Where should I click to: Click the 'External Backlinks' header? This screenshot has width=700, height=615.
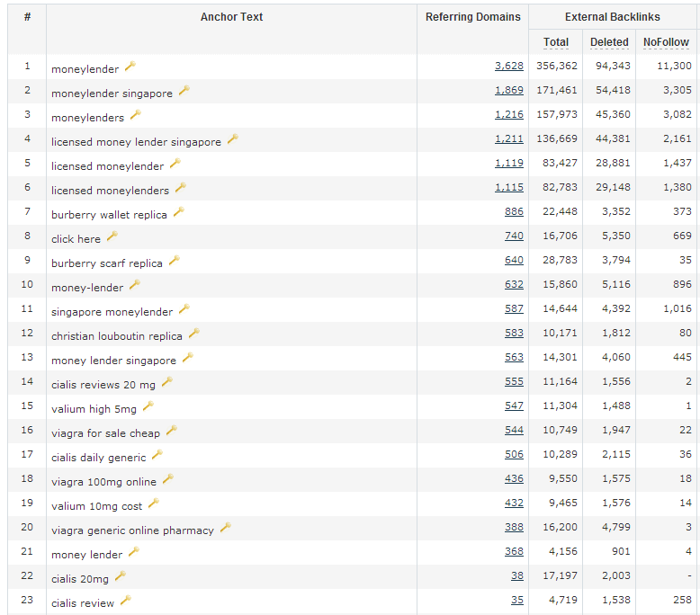[612, 17]
